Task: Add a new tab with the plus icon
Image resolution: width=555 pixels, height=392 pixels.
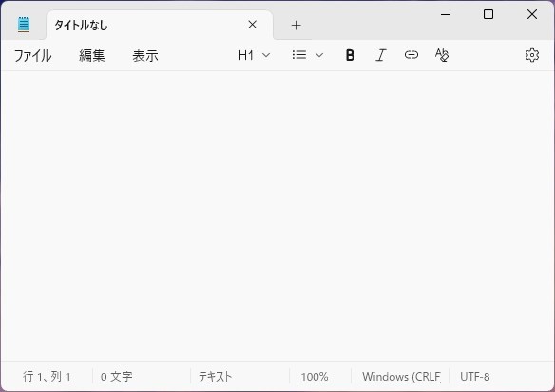Action: tap(296, 25)
